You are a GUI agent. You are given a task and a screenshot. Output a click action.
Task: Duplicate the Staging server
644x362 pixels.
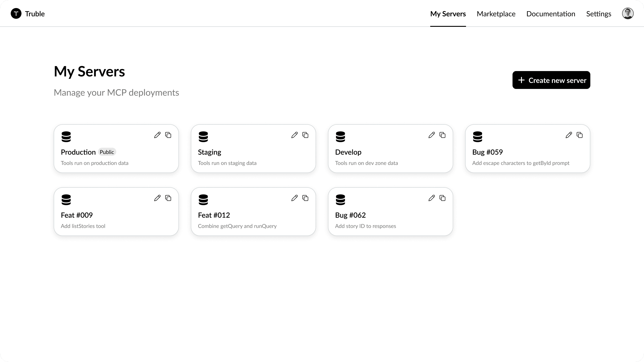point(305,135)
